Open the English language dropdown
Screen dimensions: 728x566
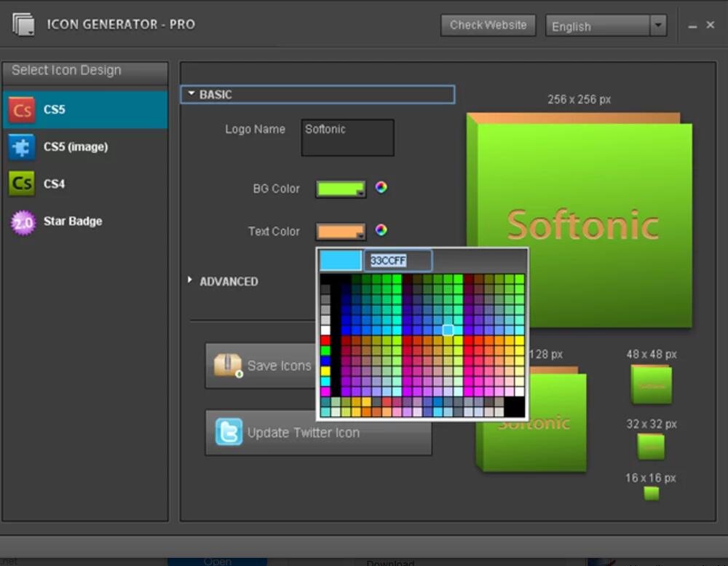606,25
